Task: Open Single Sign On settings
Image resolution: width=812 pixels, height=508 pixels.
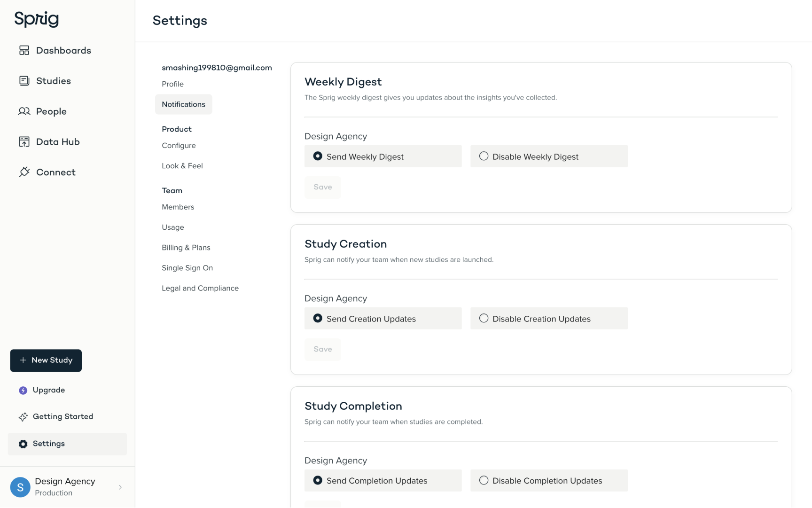Action: tap(187, 268)
